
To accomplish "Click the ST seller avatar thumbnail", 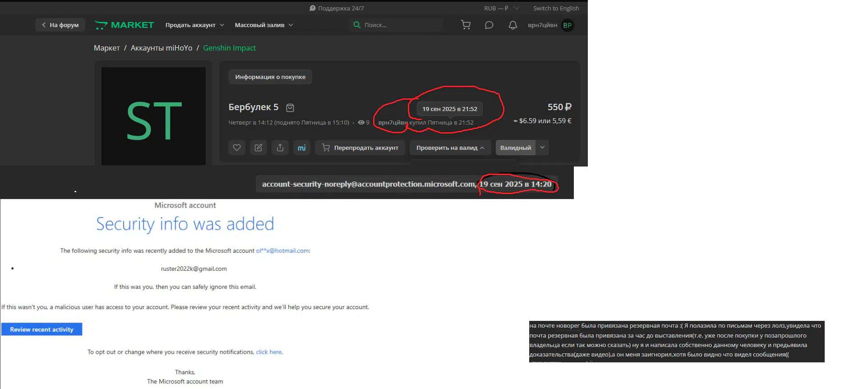I will (153, 116).
